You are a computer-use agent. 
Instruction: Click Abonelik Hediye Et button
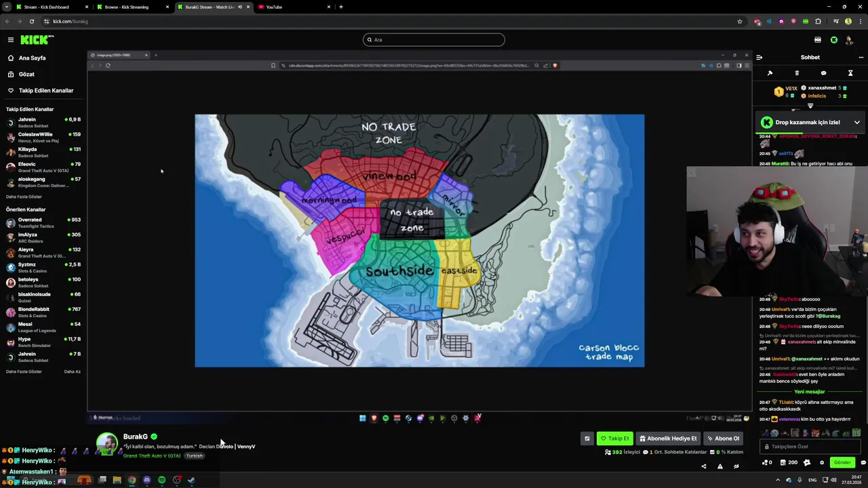click(668, 439)
